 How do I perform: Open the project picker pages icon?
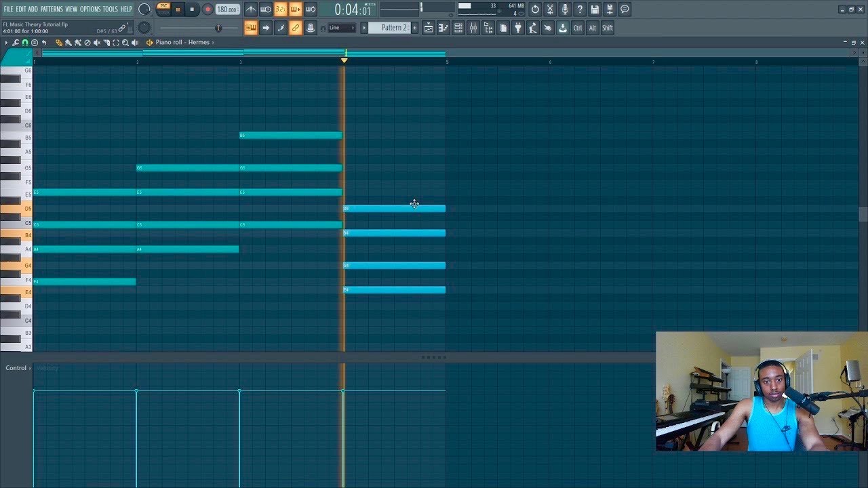(x=503, y=28)
